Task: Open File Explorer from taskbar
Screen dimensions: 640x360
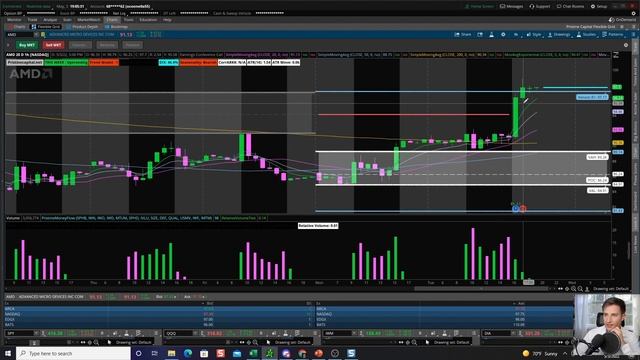Action: [x=171, y=353]
